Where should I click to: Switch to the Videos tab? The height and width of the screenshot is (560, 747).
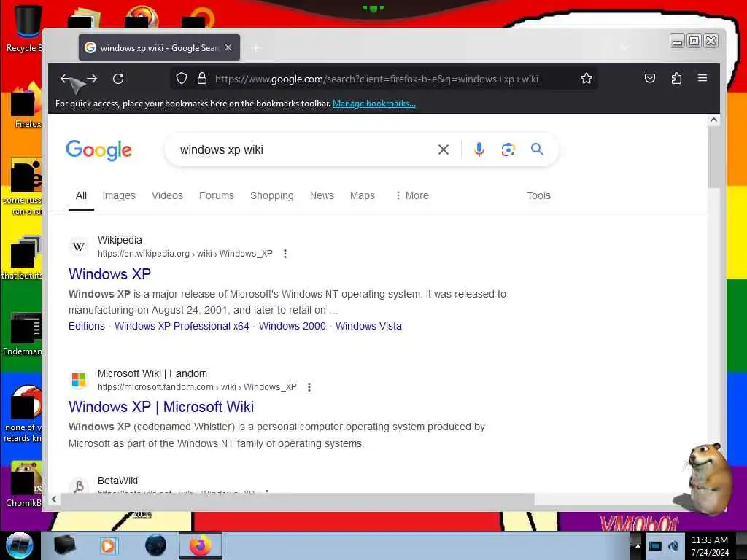point(167,195)
